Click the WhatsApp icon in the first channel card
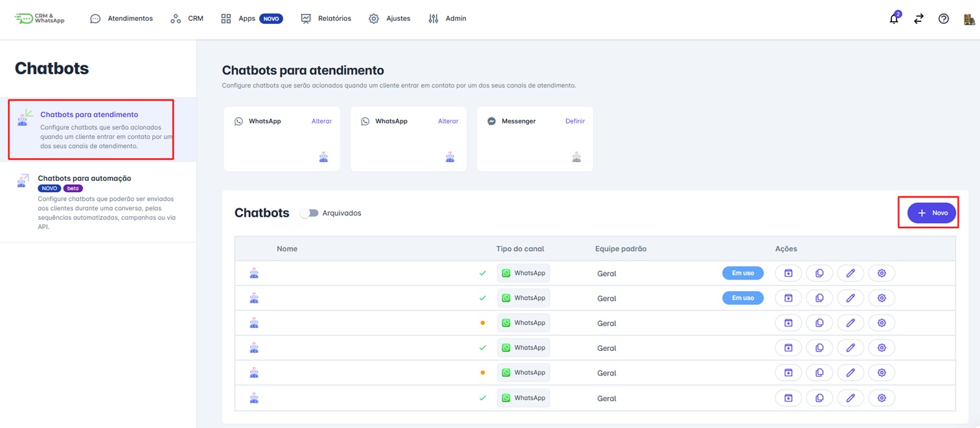Screen dimensions: 980x428 [239, 121]
